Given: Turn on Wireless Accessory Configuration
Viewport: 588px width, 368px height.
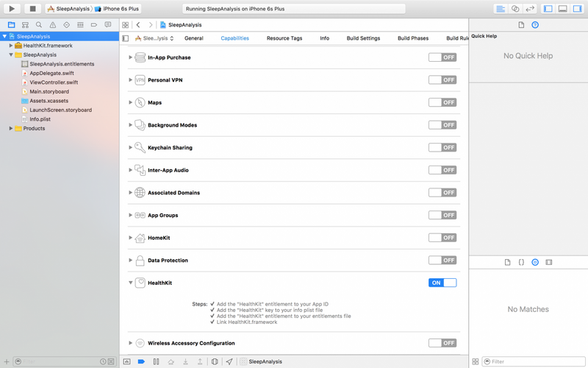Looking at the screenshot, I should [x=442, y=343].
